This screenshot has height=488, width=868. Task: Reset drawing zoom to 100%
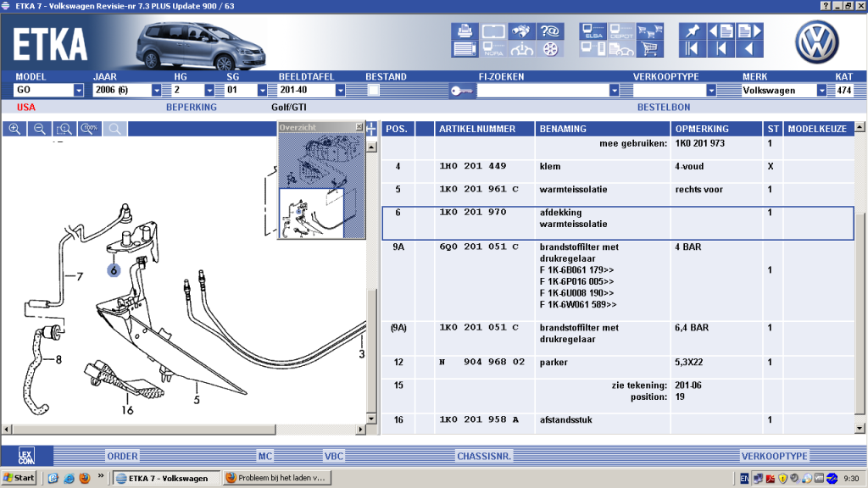click(89, 129)
